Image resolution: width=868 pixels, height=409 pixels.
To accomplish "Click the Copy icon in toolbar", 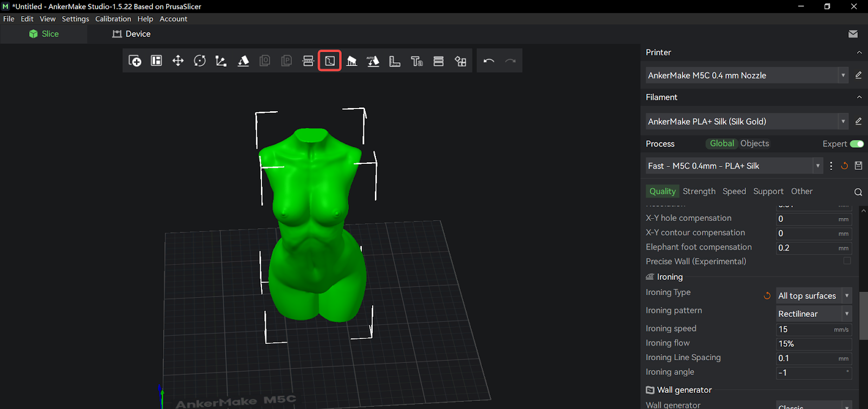I will click(265, 61).
